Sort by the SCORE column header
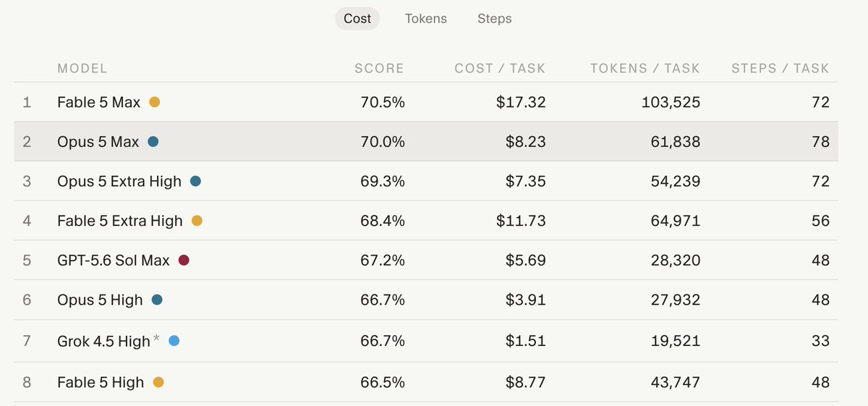 point(379,69)
